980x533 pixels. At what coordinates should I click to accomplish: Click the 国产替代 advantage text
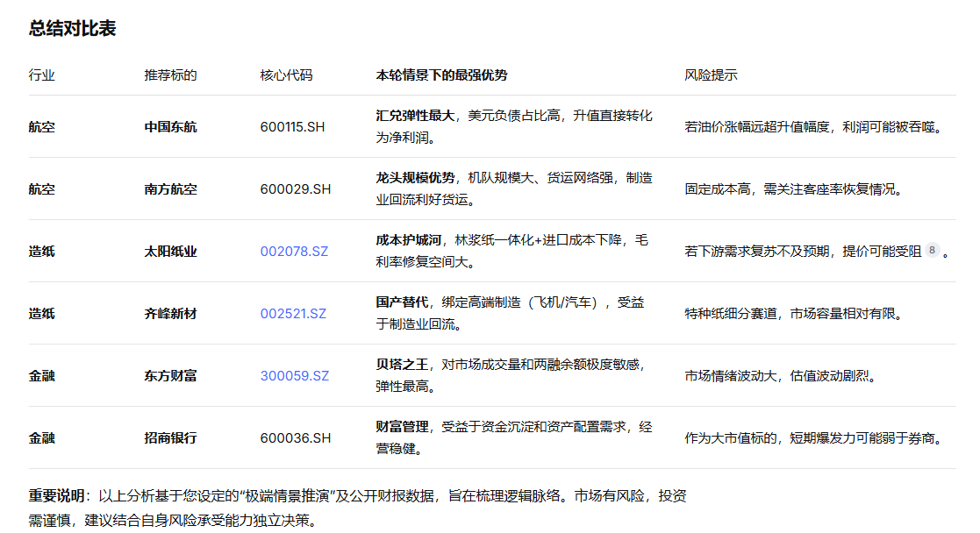(x=402, y=302)
